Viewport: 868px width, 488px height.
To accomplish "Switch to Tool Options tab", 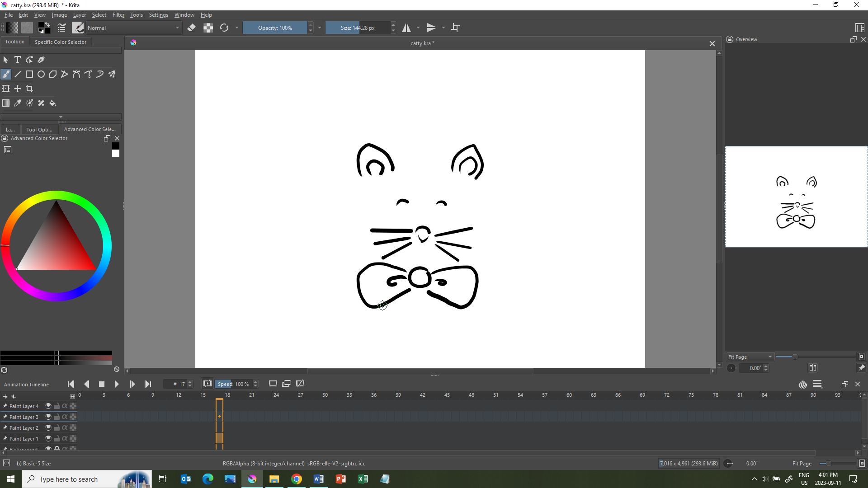I will click(x=39, y=129).
